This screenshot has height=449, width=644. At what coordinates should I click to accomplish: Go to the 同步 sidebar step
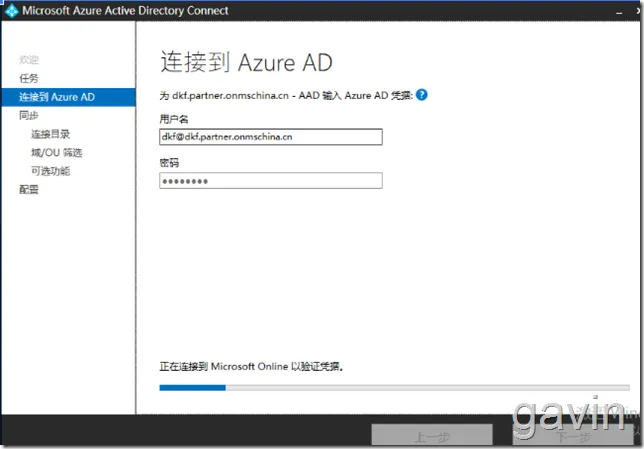29,115
